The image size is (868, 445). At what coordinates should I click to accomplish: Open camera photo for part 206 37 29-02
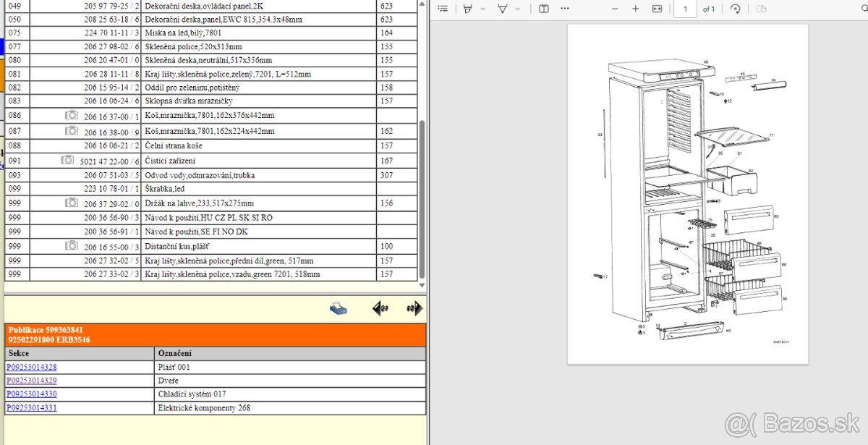(x=72, y=203)
